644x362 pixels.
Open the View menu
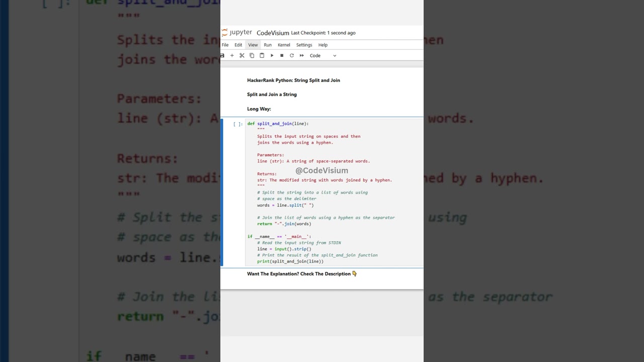click(x=253, y=45)
